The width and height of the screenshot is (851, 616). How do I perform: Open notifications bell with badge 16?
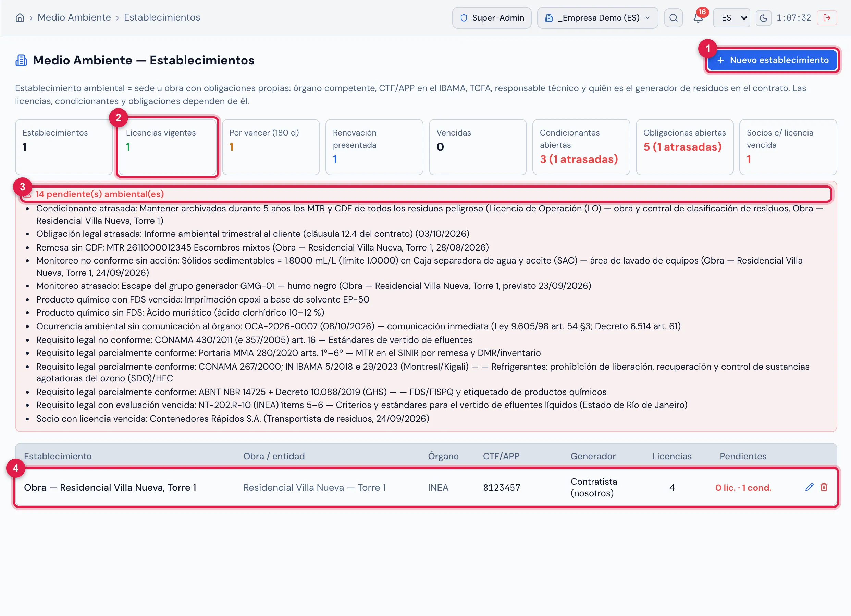[698, 17]
